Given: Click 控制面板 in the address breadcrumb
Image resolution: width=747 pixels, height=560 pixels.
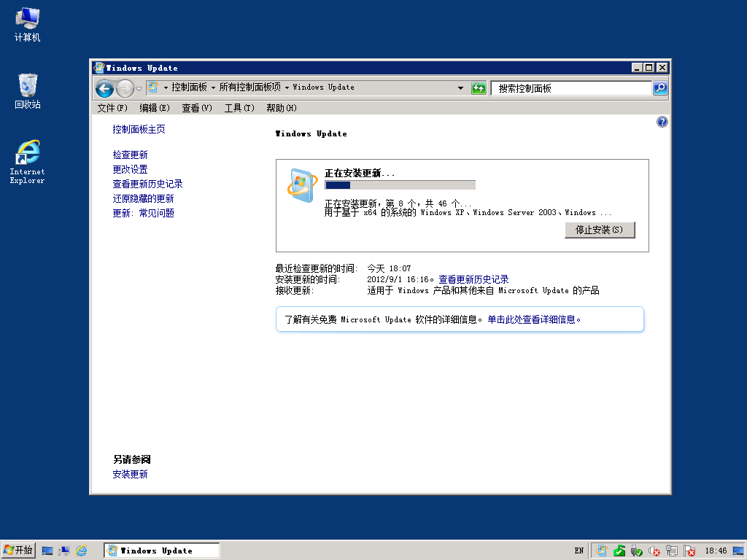Looking at the screenshot, I should pyautogui.click(x=189, y=87).
